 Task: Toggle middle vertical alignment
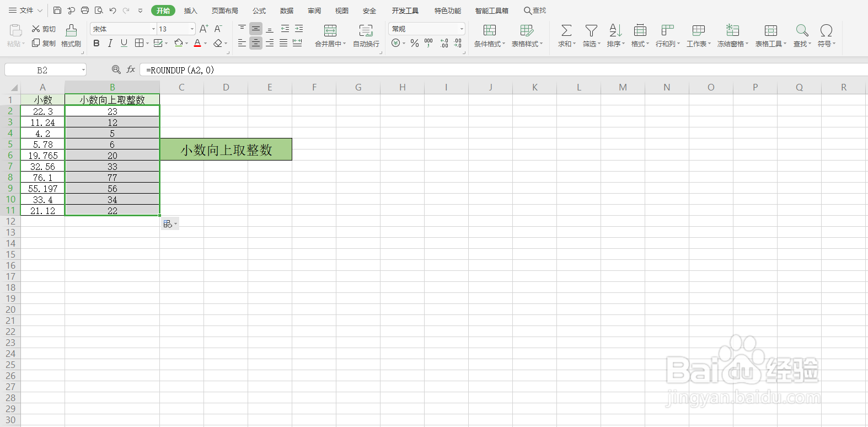click(256, 29)
